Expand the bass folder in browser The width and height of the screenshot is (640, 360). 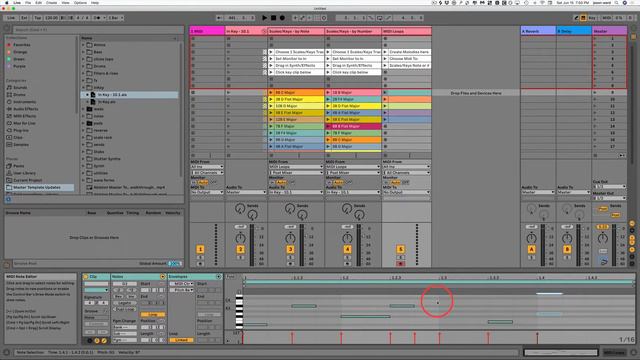(x=83, y=52)
